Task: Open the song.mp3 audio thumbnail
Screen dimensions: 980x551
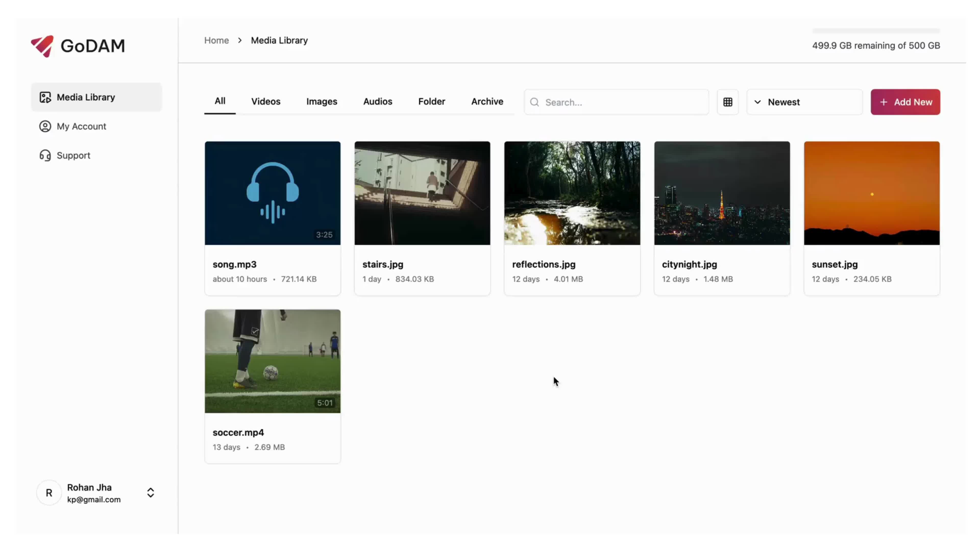Action: (x=272, y=193)
